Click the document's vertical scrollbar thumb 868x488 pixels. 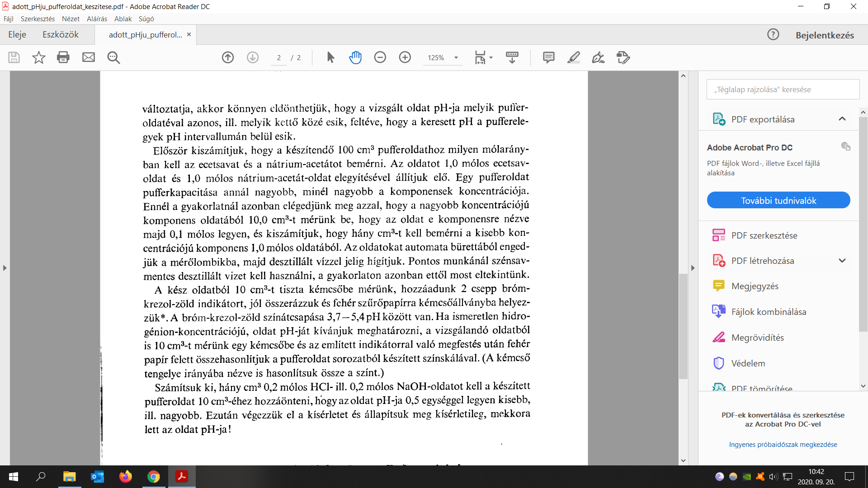coord(683,325)
